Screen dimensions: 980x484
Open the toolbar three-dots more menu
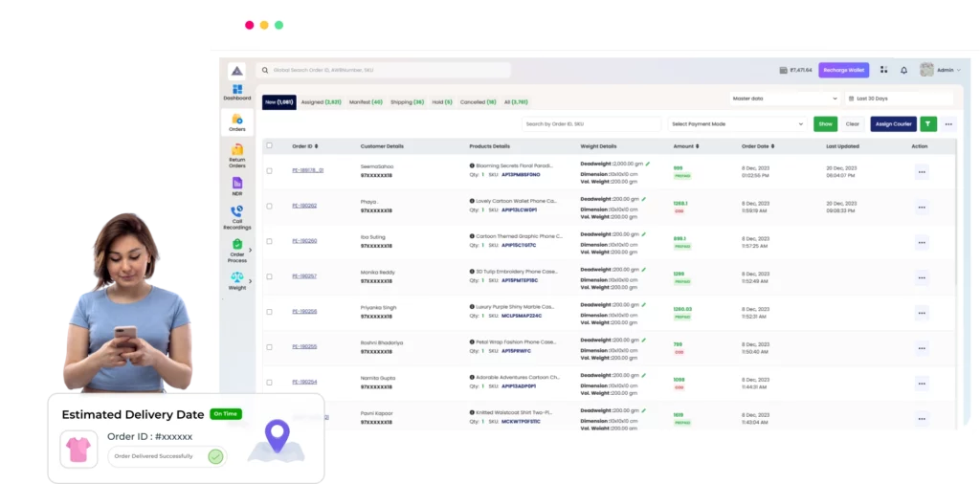(948, 123)
